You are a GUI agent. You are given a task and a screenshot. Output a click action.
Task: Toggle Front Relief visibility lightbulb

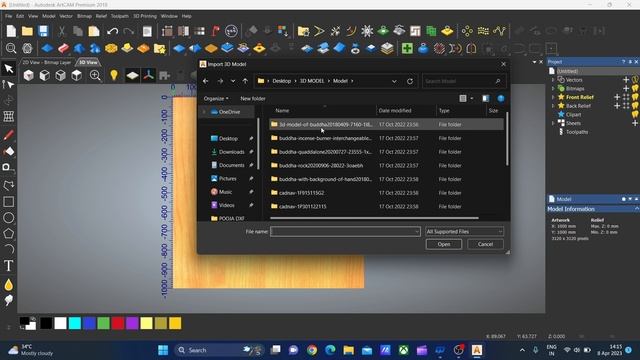tap(636, 97)
